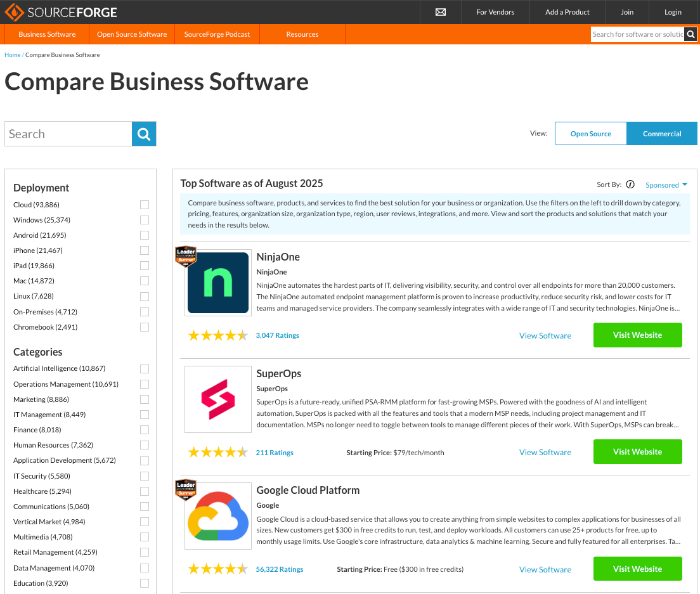This screenshot has height=594, width=700.
Task: Open the Resources menu
Action: 302,34
